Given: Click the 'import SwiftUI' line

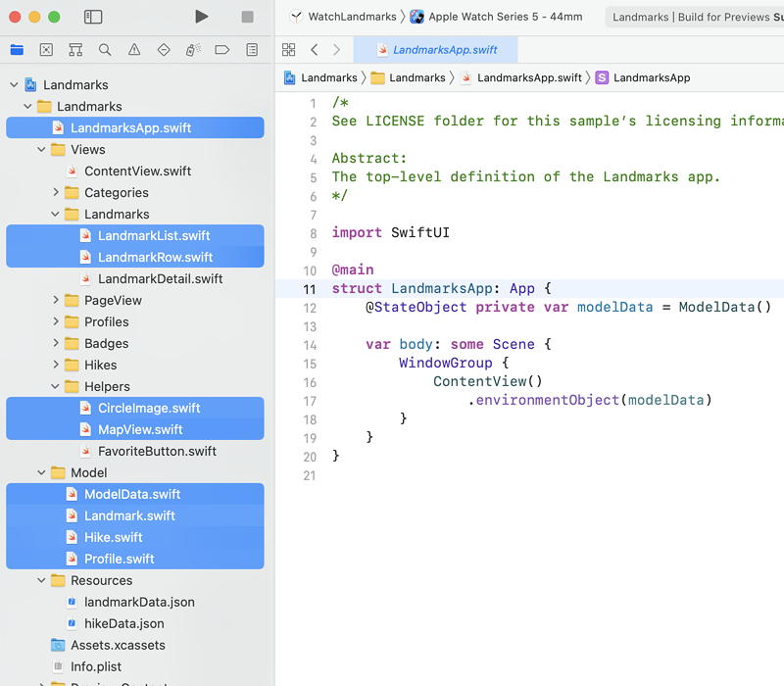Looking at the screenshot, I should (390, 232).
